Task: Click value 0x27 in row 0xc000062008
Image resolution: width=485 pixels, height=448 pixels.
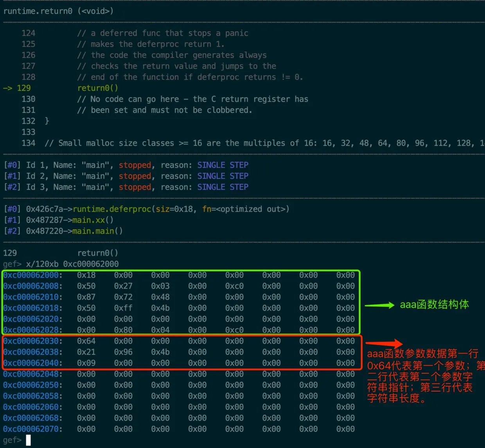Action: click(123, 286)
